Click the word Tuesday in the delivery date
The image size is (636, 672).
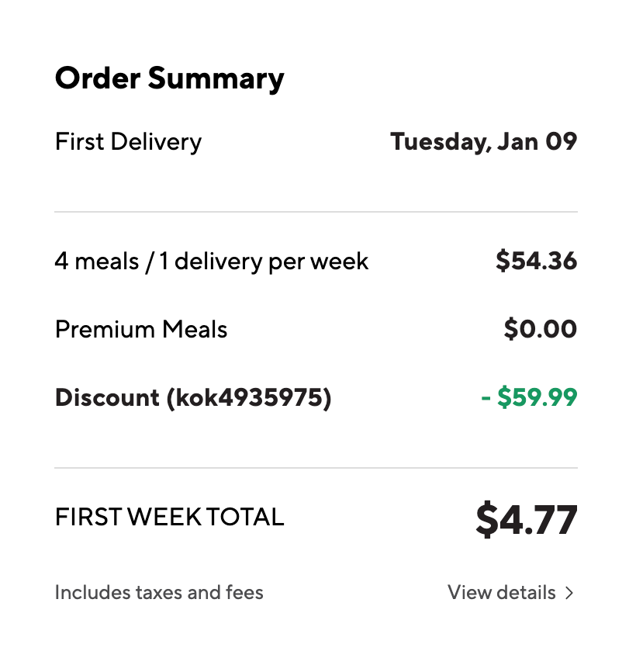click(438, 142)
